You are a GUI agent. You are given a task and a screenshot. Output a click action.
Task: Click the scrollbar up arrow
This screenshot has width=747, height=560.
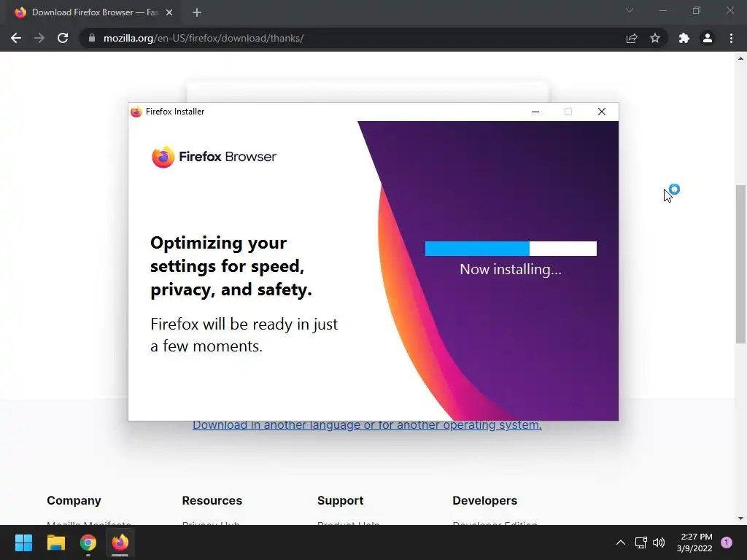click(x=740, y=58)
